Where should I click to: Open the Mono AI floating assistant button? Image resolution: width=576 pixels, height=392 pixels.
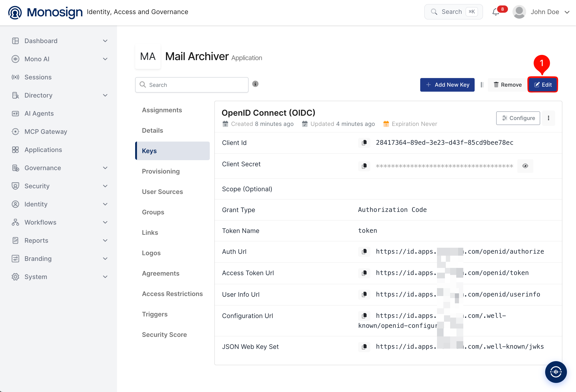[556, 372]
